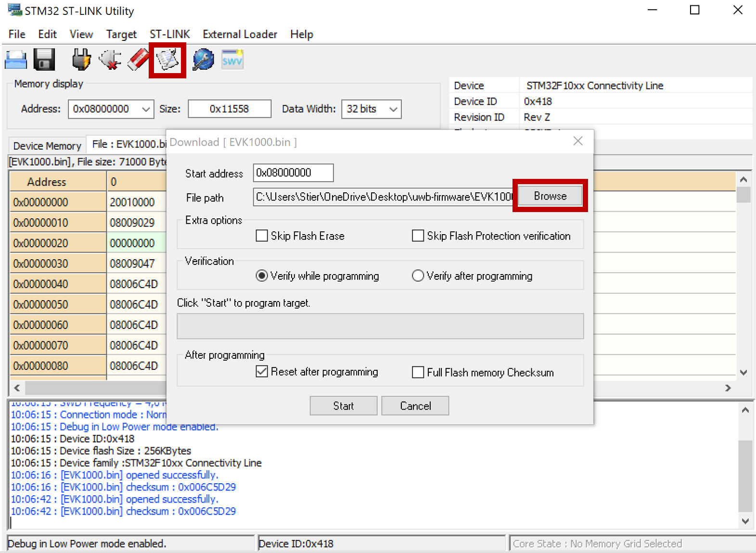Click log line Device flash Size 256KBytes
Image resolution: width=756 pixels, height=553 pixels.
(x=101, y=451)
